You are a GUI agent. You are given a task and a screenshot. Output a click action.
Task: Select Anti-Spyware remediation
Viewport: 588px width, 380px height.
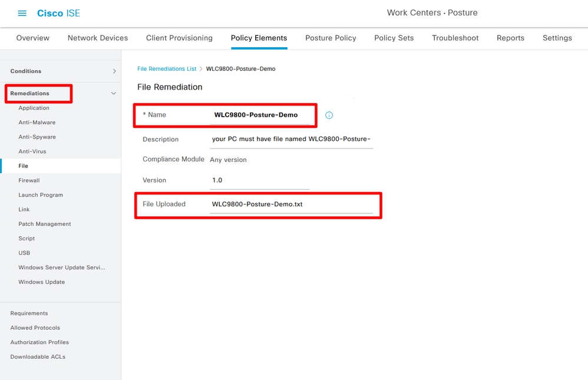click(37, 137)
